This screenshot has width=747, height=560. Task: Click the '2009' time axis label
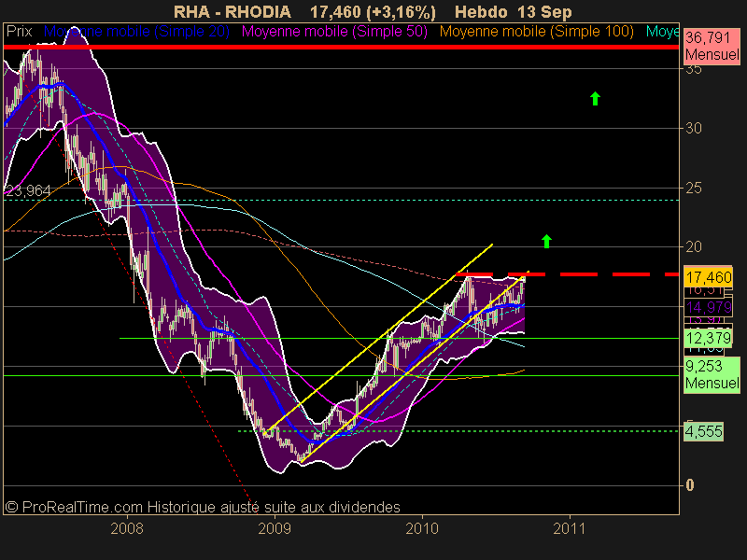[x=275, y=528]
